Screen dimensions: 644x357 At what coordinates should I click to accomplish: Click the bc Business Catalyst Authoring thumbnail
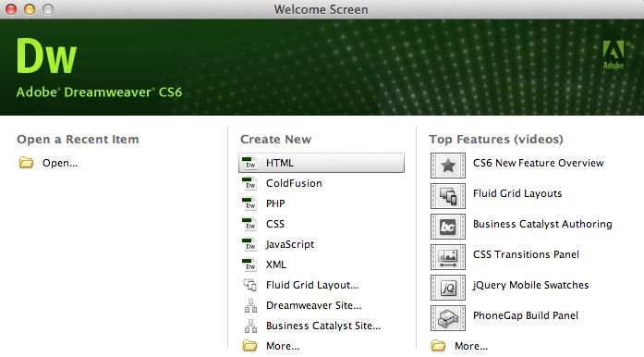coord(448,227)
